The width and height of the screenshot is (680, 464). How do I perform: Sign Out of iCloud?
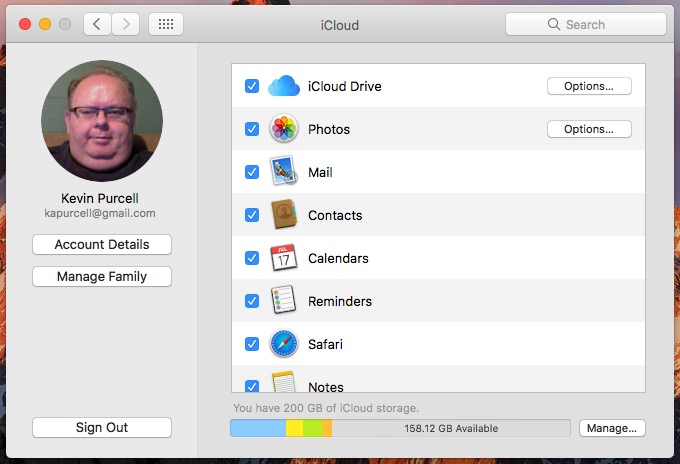pos(102,427)
